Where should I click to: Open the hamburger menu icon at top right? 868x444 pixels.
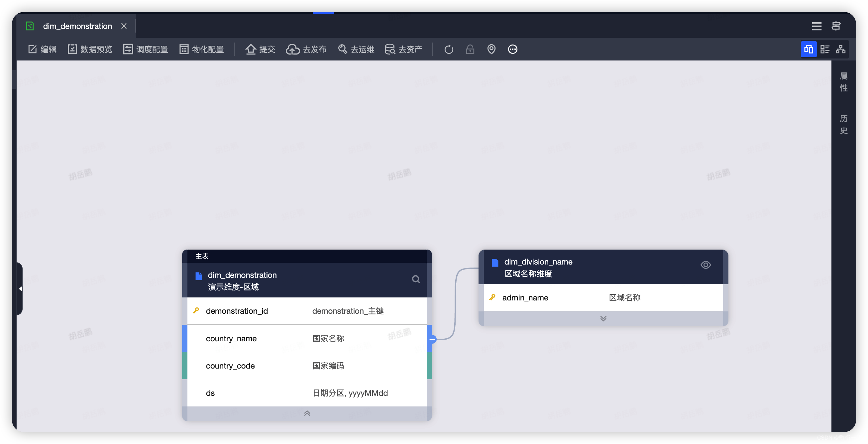click(x=816, y=26)
